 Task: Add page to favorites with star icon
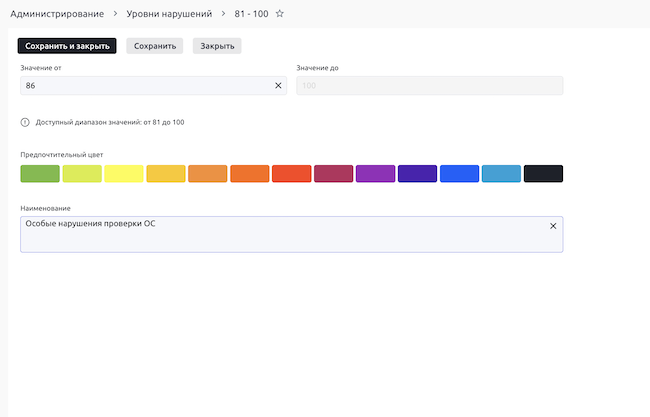280,14
